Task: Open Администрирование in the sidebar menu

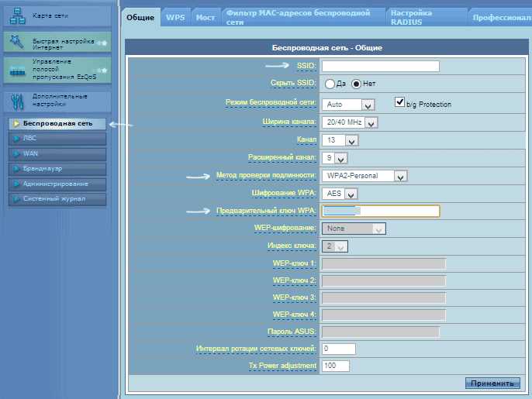Action: point(57,184)
